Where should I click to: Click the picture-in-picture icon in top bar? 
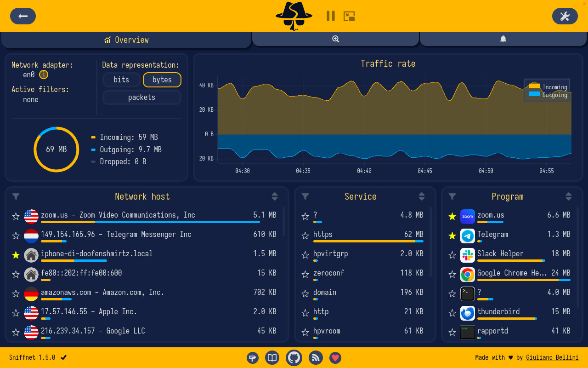click(349, 16)
